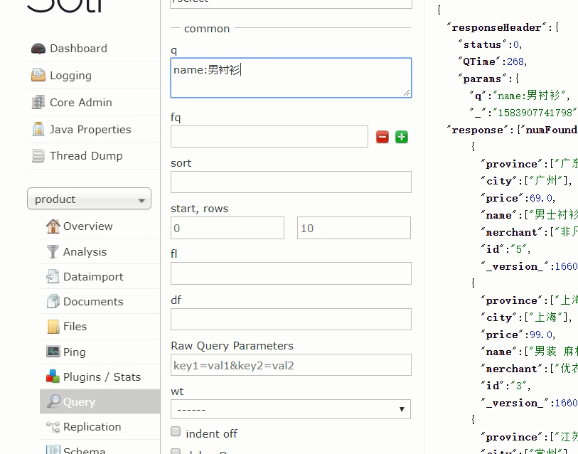The image size is (578, 454).
Task: Click the Query magnifier icon
Action: pyautogui.click(x=53, y=401)
